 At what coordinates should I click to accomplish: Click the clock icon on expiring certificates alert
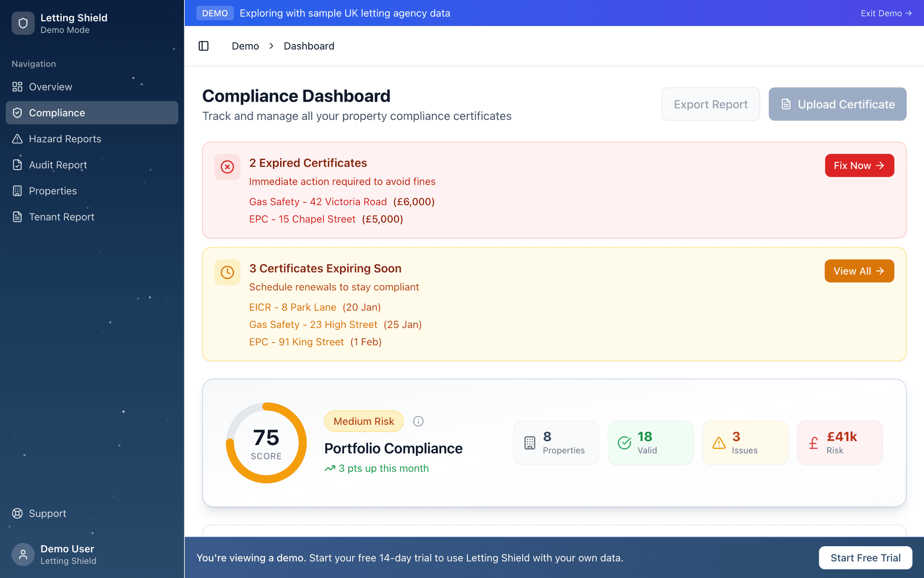pos(227,272)
